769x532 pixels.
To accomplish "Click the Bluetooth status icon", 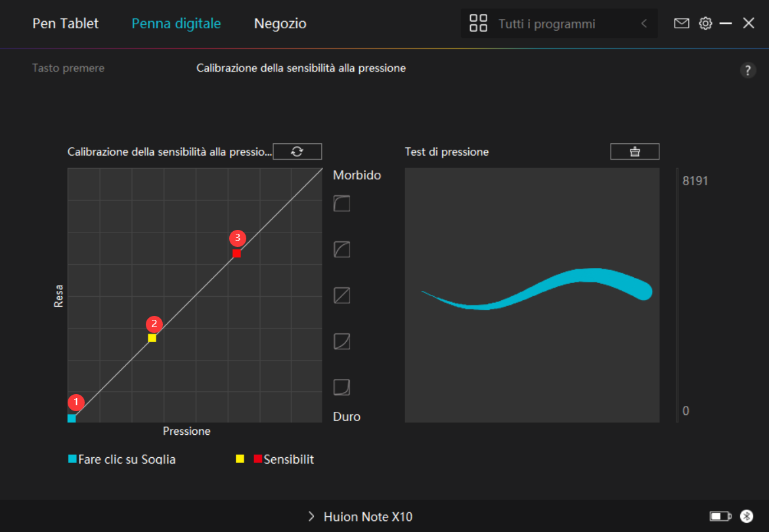I will [x=746, y=516].
